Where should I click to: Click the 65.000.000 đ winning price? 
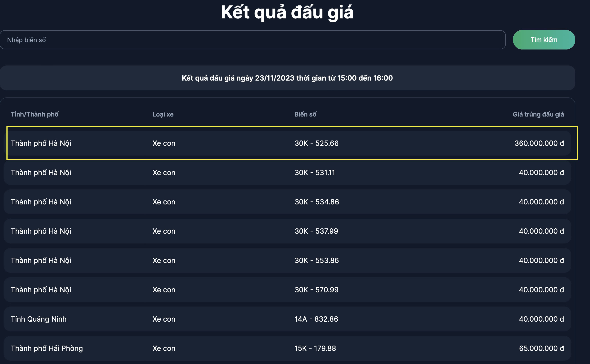[541, 348]
